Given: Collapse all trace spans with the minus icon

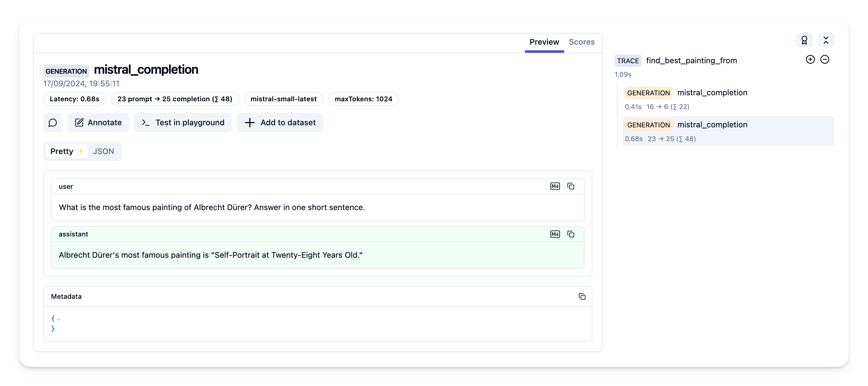Looking at the screenshot, I should [825, 59].
